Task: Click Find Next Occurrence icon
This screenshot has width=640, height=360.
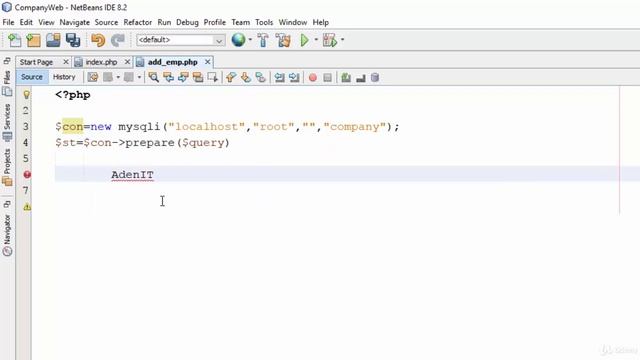Action: 183,77
